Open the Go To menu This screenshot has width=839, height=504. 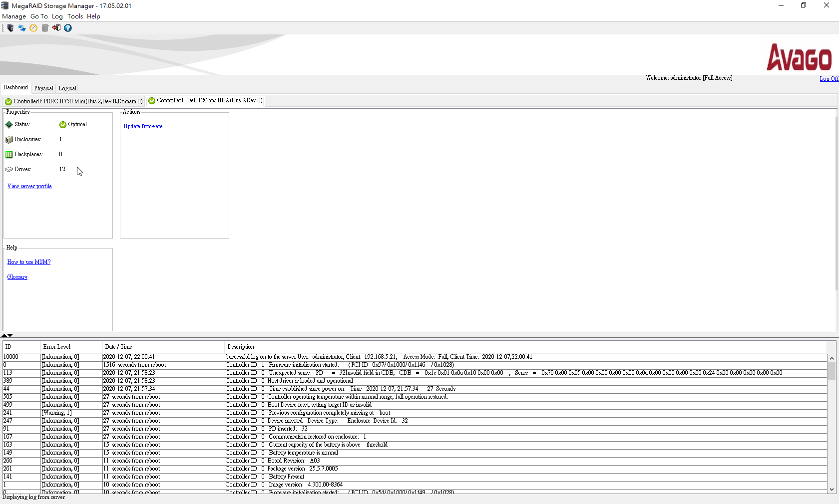tap(39, 16)
